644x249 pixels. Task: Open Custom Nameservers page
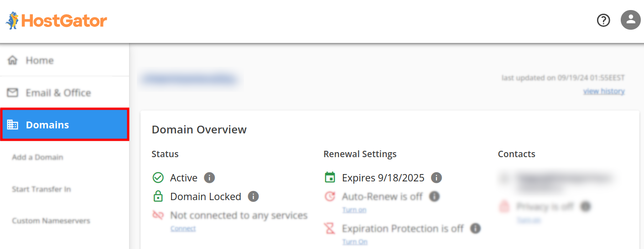(x=51, y=221)
